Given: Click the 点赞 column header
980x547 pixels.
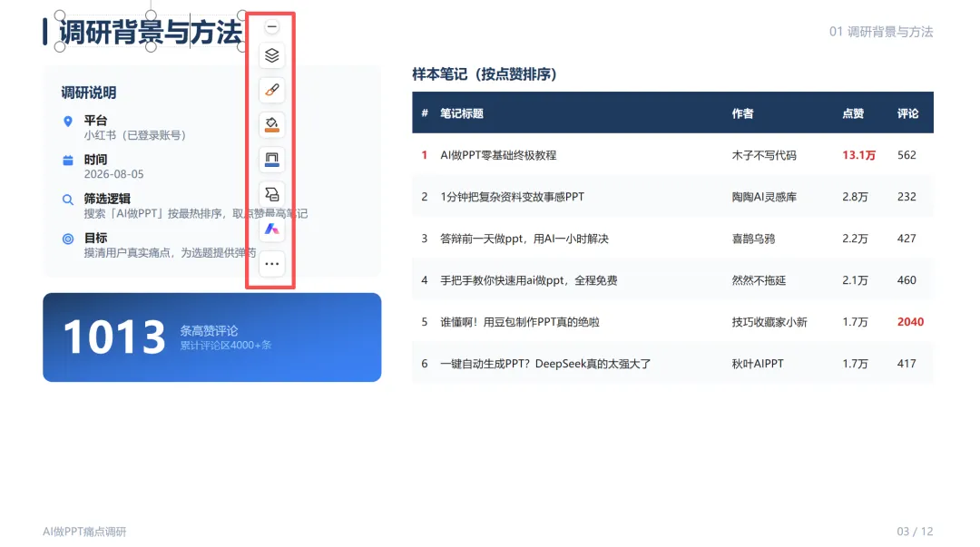Looking at the screenshot, I should point(853,113).
